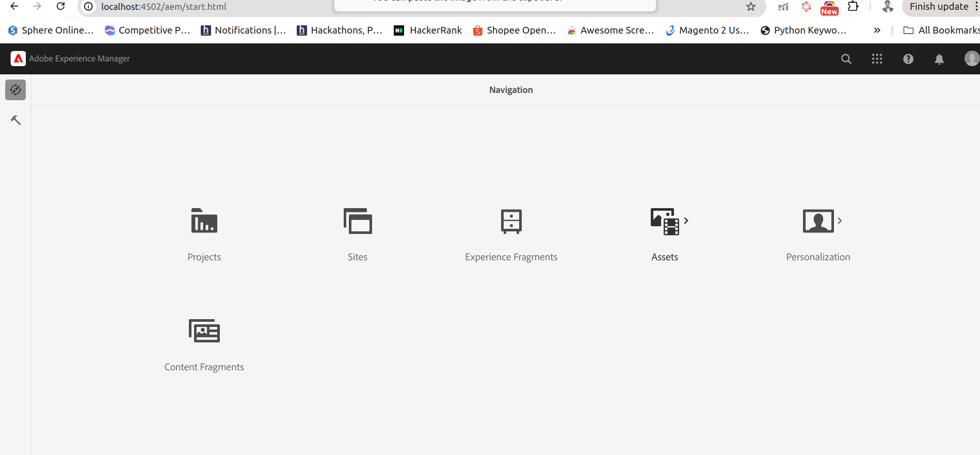Click the Adobe logo in header
Image resolution: width=980 pixels, height=455 pixels.
(x=18, y=59)
